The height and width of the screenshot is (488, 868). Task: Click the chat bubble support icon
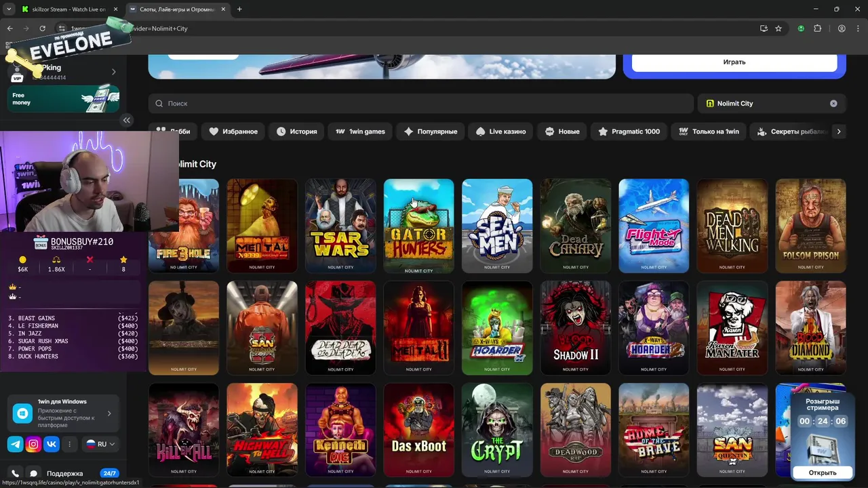click(x=33, y=473)
